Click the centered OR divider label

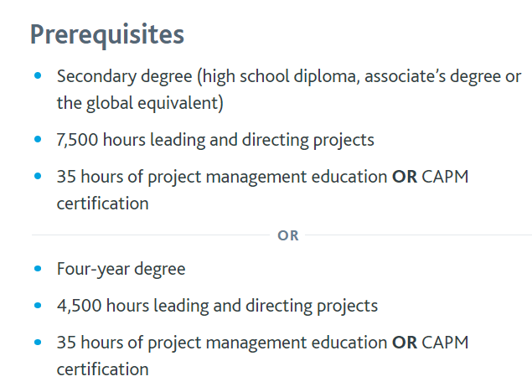click(x=288, y=235)
